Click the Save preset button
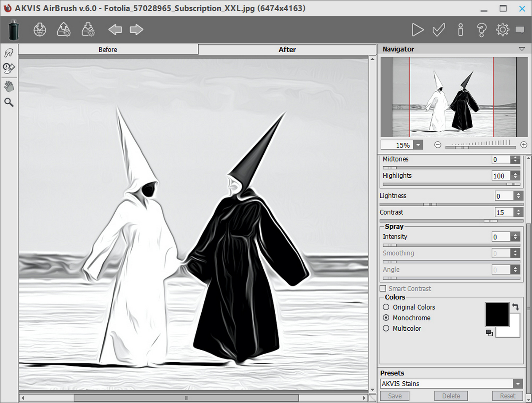532x403 pixels. pos(395,396)
